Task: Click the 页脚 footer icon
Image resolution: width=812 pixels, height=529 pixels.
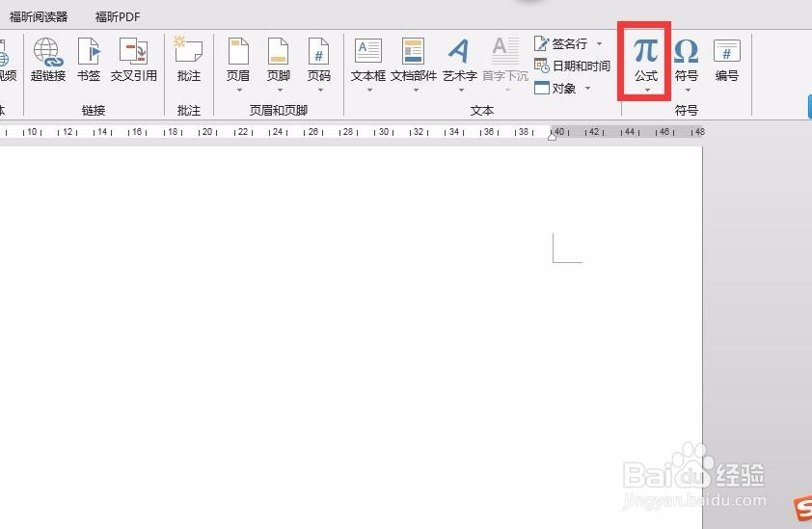Action: (x=278, y=51)
